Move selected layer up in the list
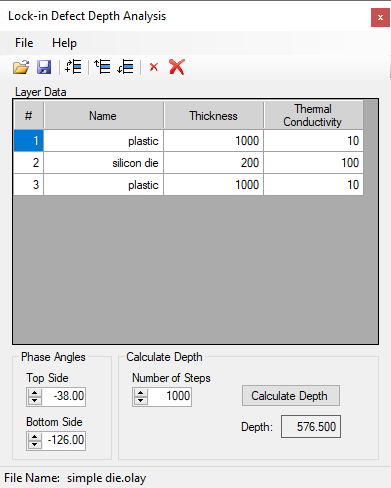This screenshot has width=391, height=488. pos(102,67)
